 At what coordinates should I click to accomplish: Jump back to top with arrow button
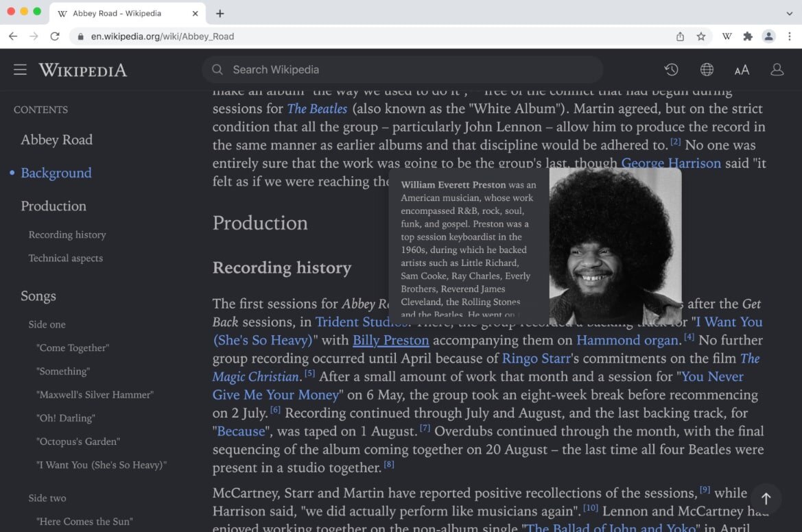[766, 498]
